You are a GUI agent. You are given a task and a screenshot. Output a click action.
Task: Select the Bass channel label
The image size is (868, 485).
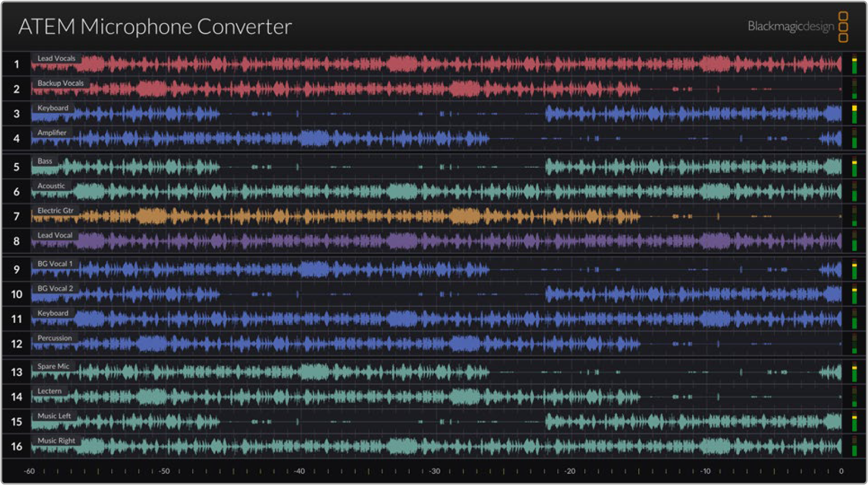click(x=45, y=161)
